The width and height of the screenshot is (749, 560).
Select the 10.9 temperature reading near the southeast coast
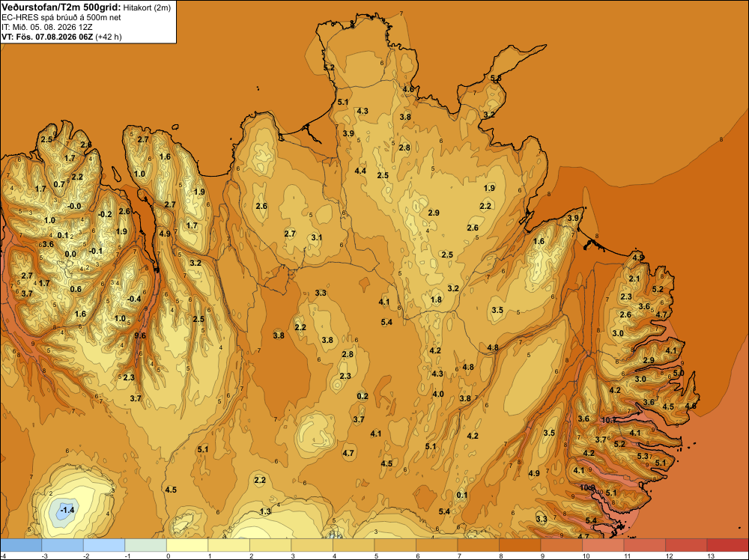(x=587, y=488)
